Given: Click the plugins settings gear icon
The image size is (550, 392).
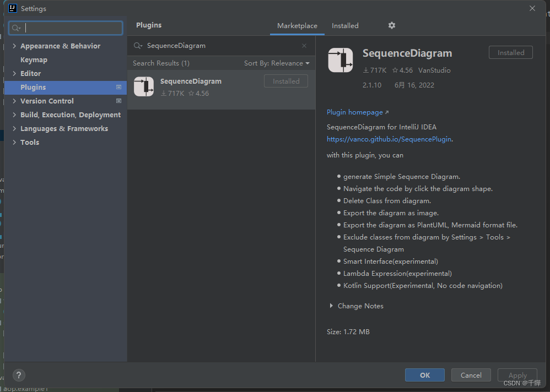Looking at the screenshot, I should coord(391,25).
